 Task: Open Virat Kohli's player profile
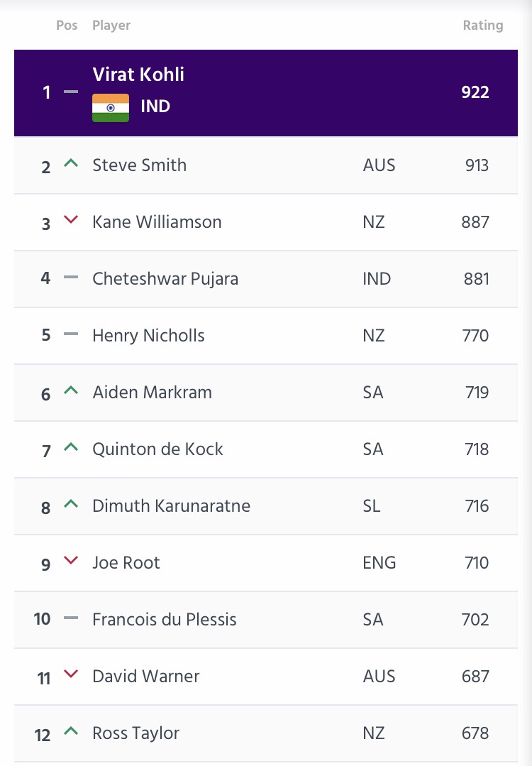pyautogui.click(x=138, y=75)
